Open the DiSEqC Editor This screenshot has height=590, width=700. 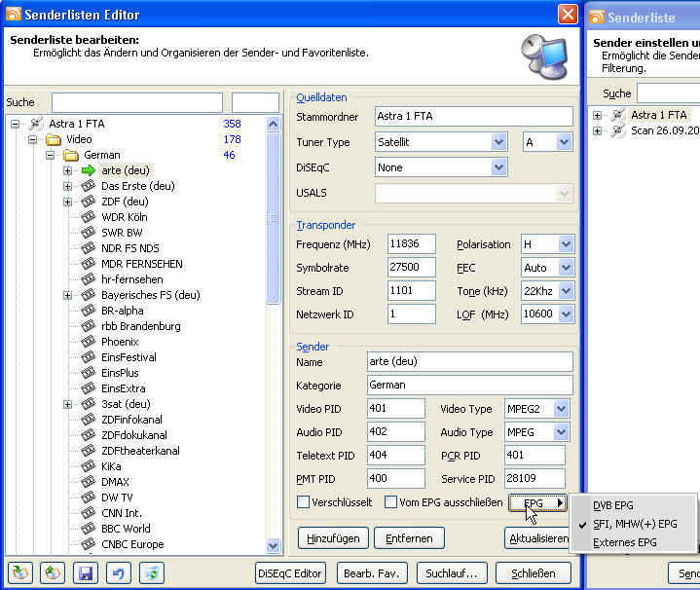290,573
